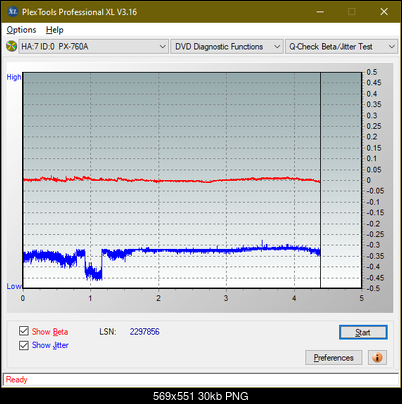Open the Preferences button

(x=334, y=358)
